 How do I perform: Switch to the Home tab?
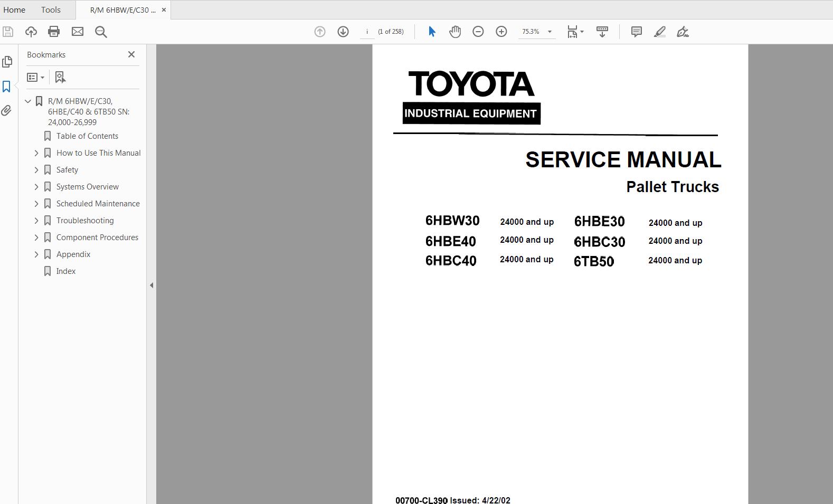pos(14,9)
